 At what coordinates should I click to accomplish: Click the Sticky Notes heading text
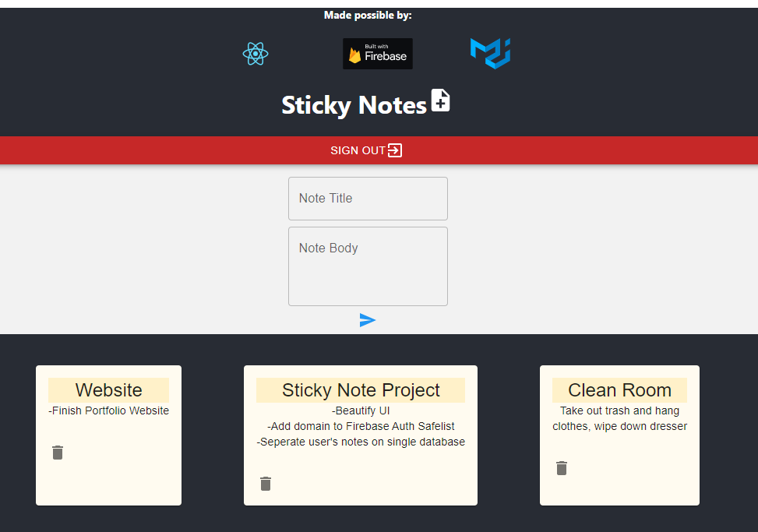pos(354,105)
